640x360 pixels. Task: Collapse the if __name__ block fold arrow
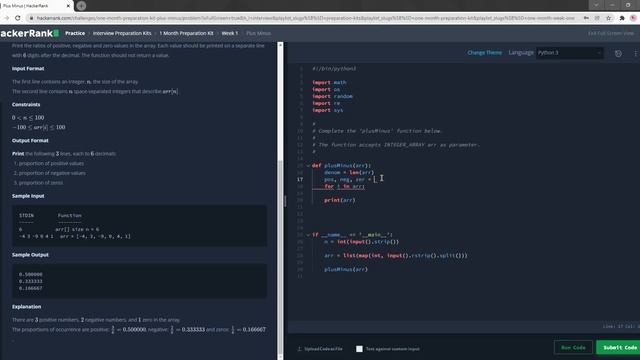point(308,235)
